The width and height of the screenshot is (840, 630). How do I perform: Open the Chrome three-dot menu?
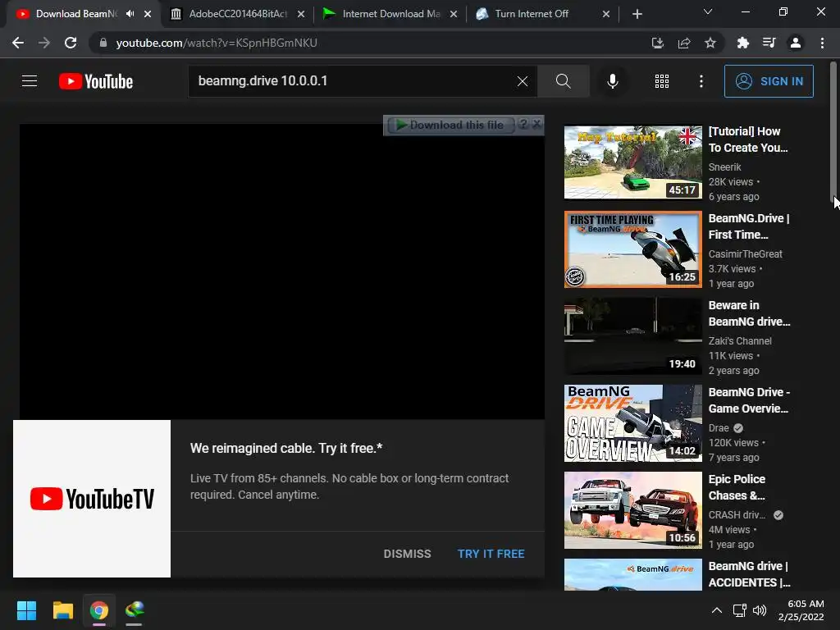point(822,43)
